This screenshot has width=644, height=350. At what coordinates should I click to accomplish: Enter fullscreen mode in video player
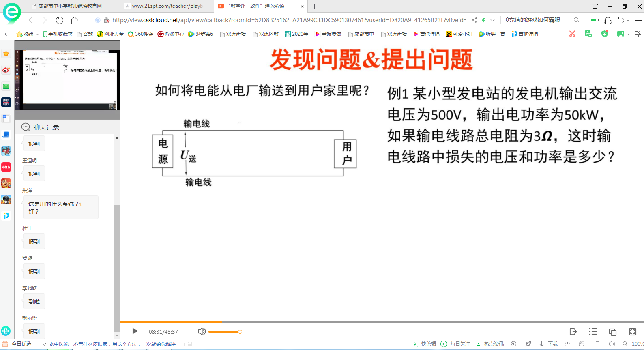click(632, 332)
